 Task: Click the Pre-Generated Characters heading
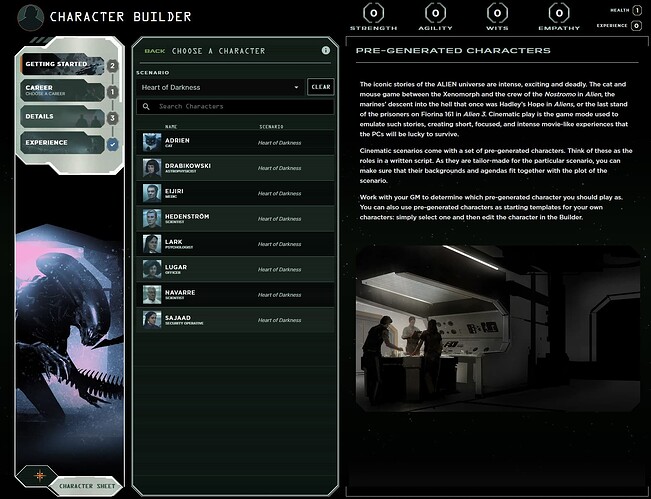(x=453, y=51)
